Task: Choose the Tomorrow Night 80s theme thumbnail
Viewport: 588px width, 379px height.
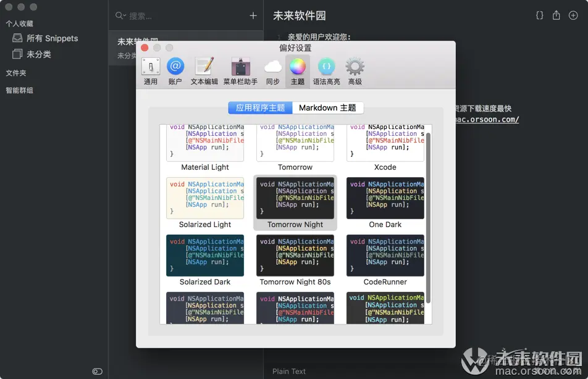Action: pyautogui.click(x=295, y=256)
